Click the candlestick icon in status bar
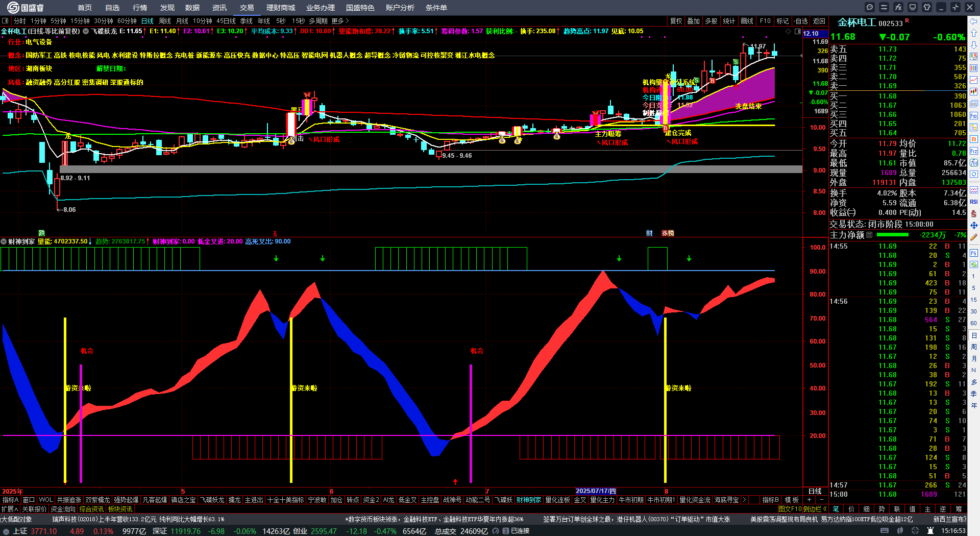 900,531
